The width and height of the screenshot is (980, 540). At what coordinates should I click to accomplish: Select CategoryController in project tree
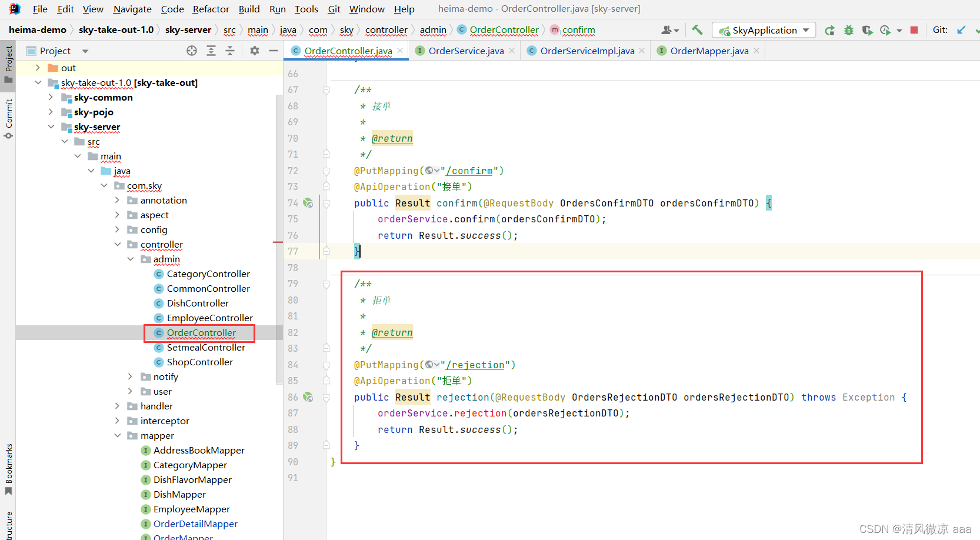[208, 274]
